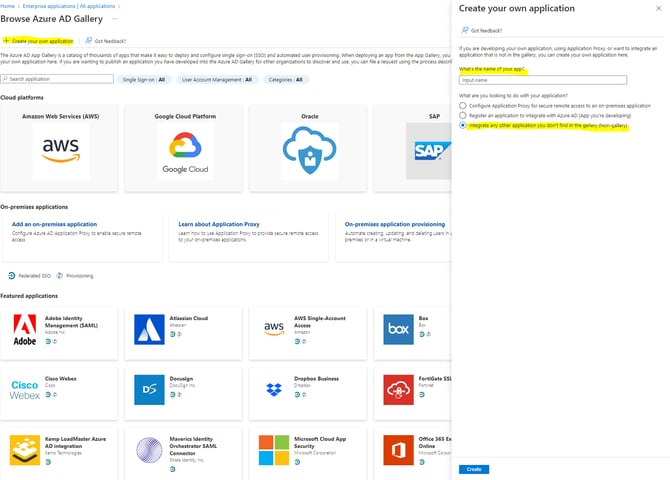Open the Categories filter
This screenshot has width=670, height=480.
[x=286, y=80]
